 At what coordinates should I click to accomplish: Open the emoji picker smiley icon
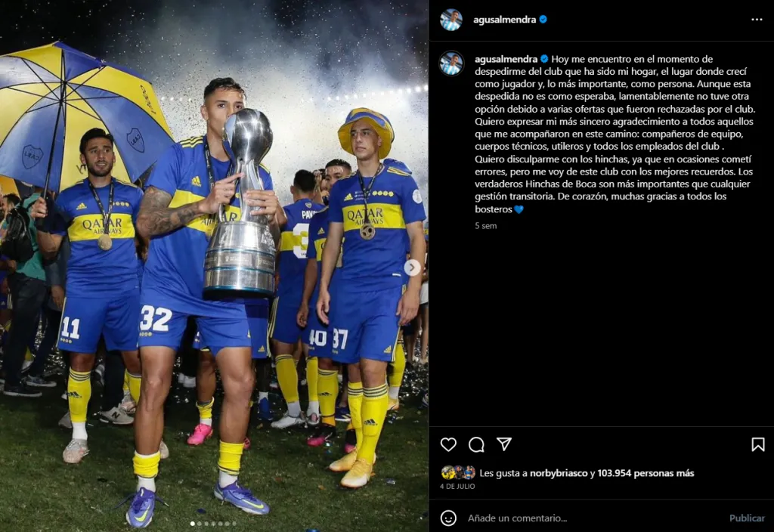point(448,518)
